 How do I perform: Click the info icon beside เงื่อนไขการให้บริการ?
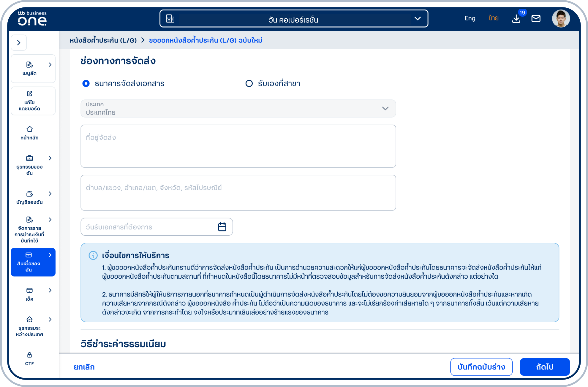93,255
